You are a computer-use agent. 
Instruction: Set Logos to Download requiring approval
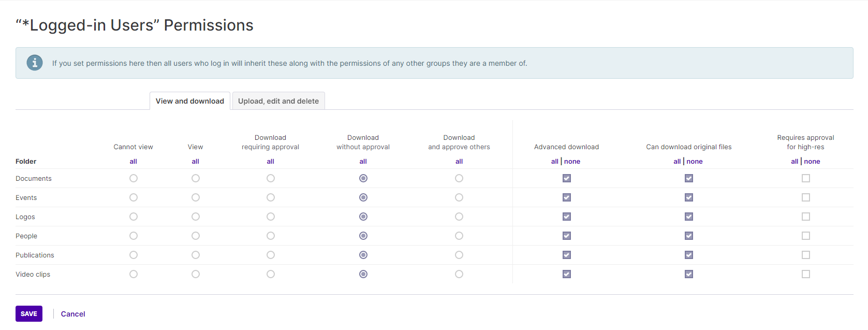pos(271,217)
